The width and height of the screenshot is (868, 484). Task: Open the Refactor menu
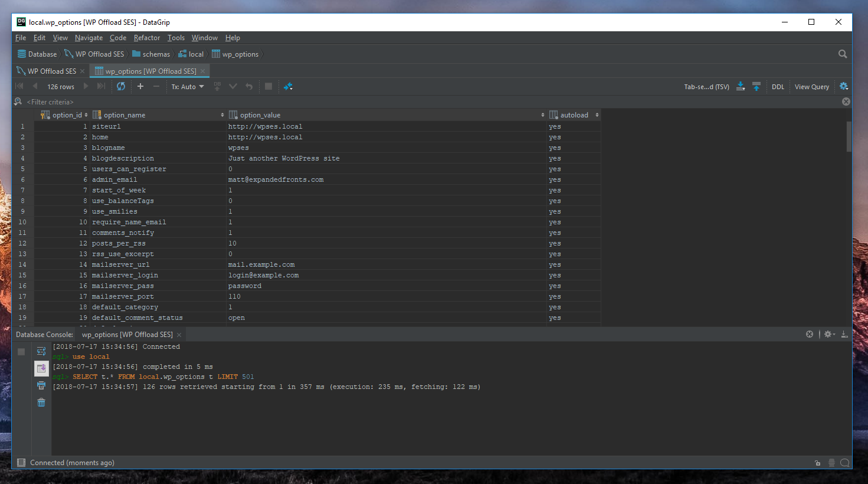tap(146, 38)
